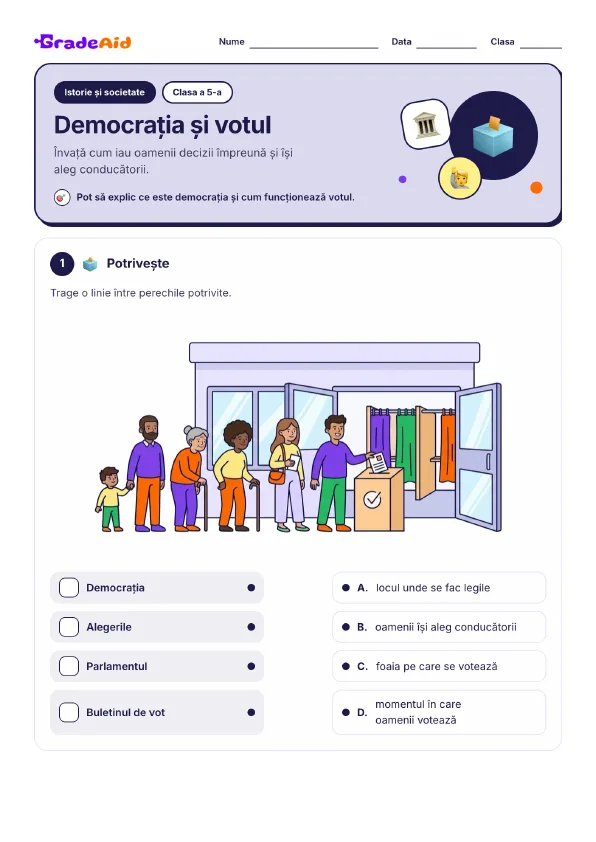
Task: Tick the Parlamentul checkbox
Action: [69, 666]
